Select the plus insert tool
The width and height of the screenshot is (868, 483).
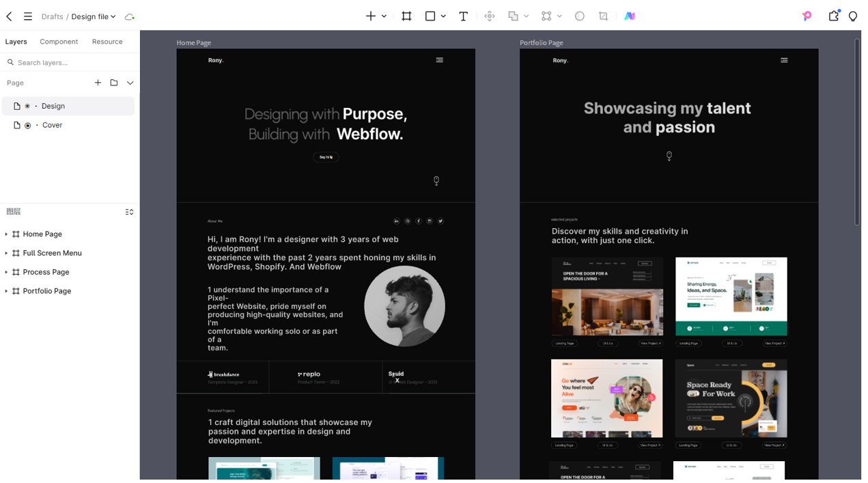point(371,16)
